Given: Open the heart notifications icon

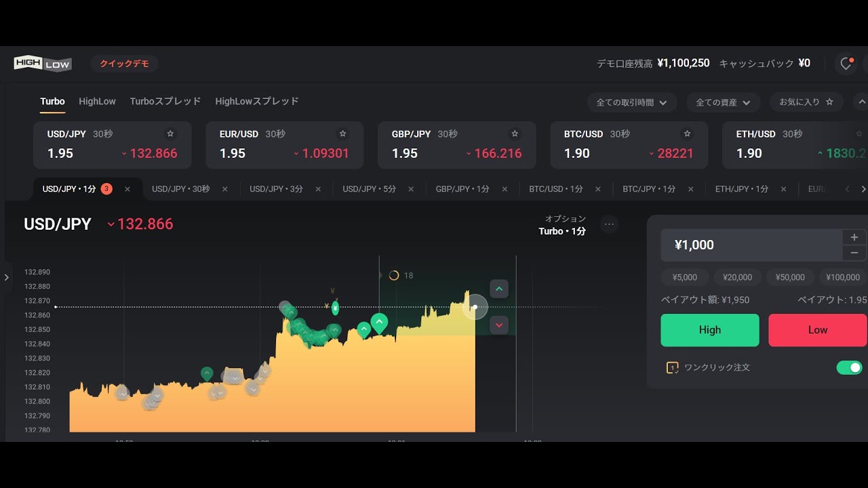Looking at the screenshot, I should [846, 64].
